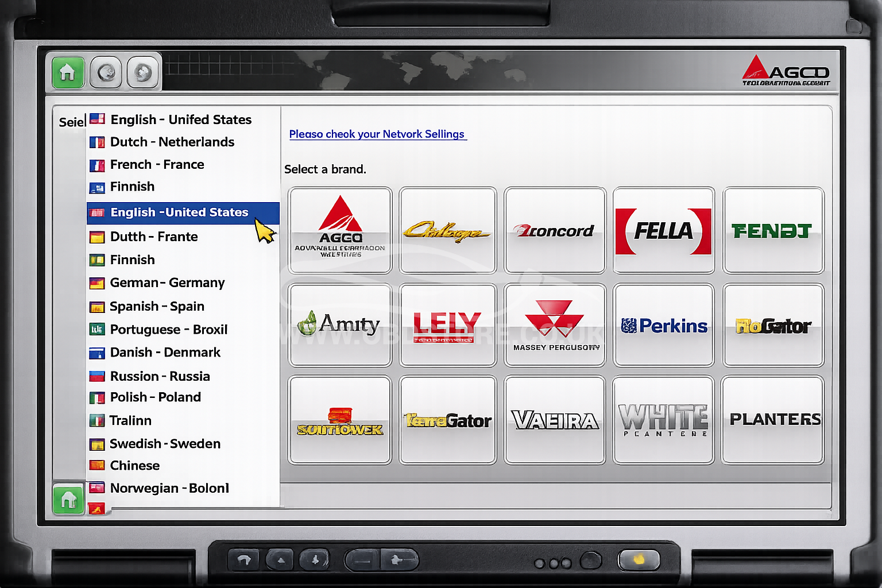
Task: Click the second globe icon in toolbar
Action: [x=142, y=72]
